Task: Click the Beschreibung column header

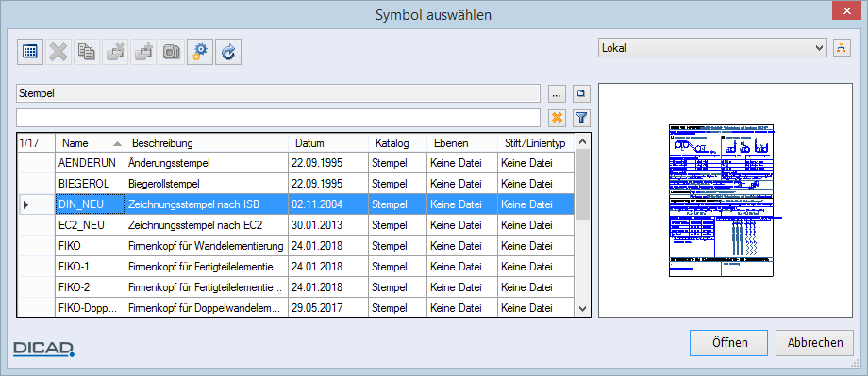Action: coord(207,143)
